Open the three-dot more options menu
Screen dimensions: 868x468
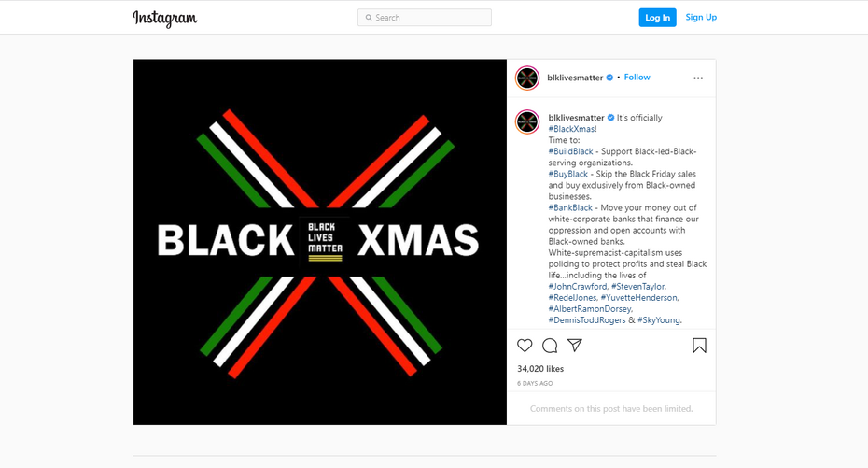[x=698, y=78]
